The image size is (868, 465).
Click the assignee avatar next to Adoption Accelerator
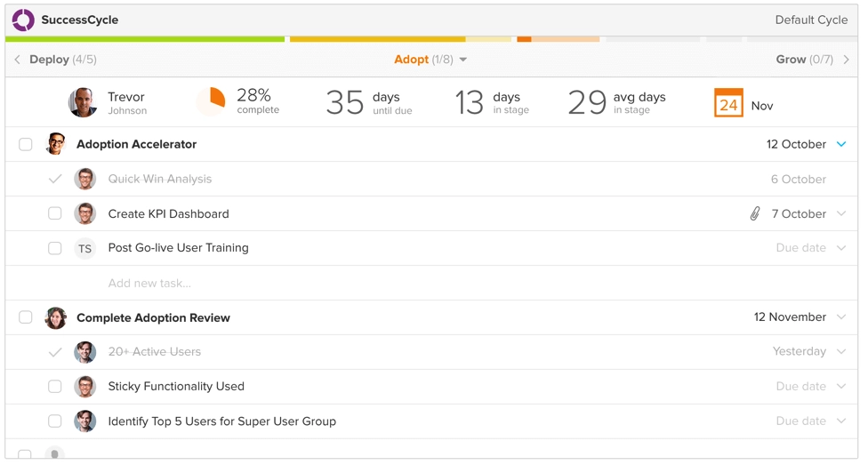pyautogui.click(x=56, y=144)
